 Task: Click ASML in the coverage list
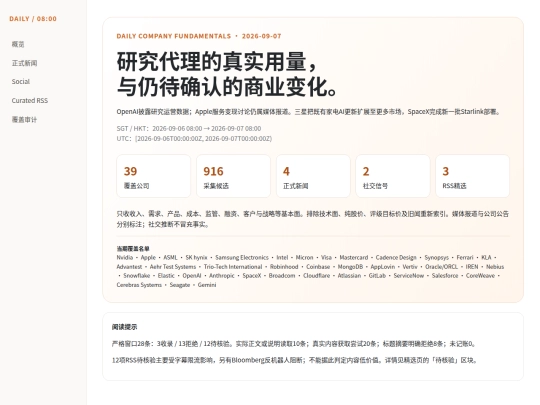(170, 258)
